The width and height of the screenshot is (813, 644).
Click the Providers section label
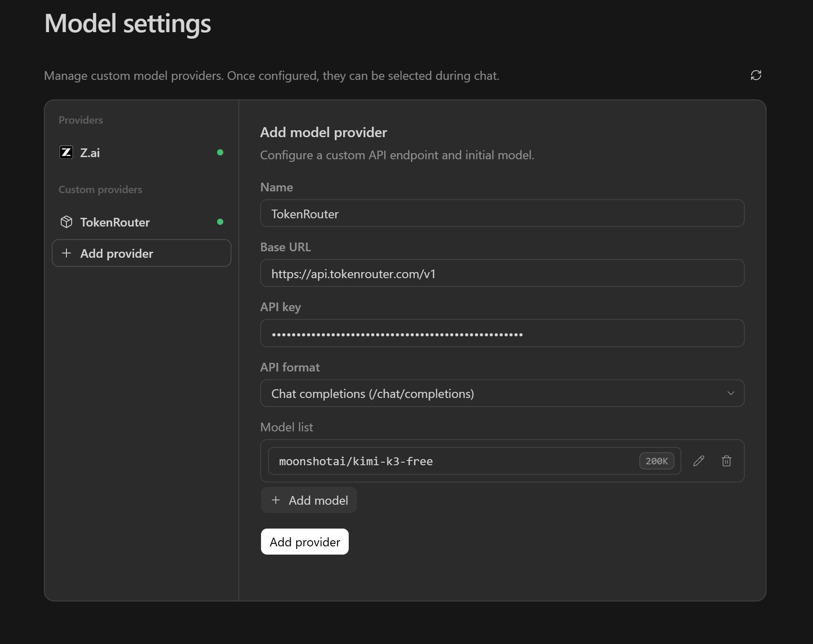click(x=81, y=120)
